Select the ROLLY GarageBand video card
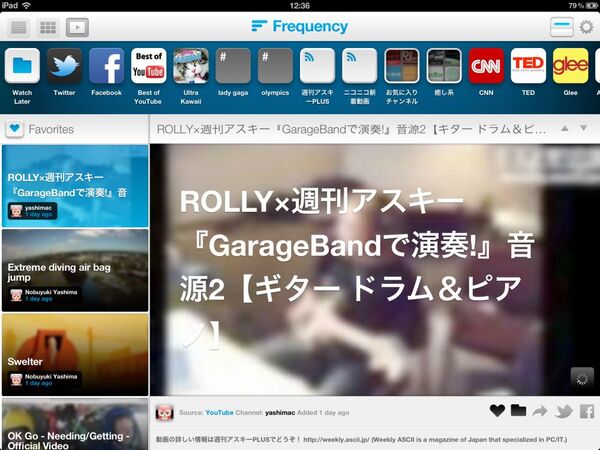Image resolution: width=600 pixels, height=450 pixels. click(x=75, y=186)
